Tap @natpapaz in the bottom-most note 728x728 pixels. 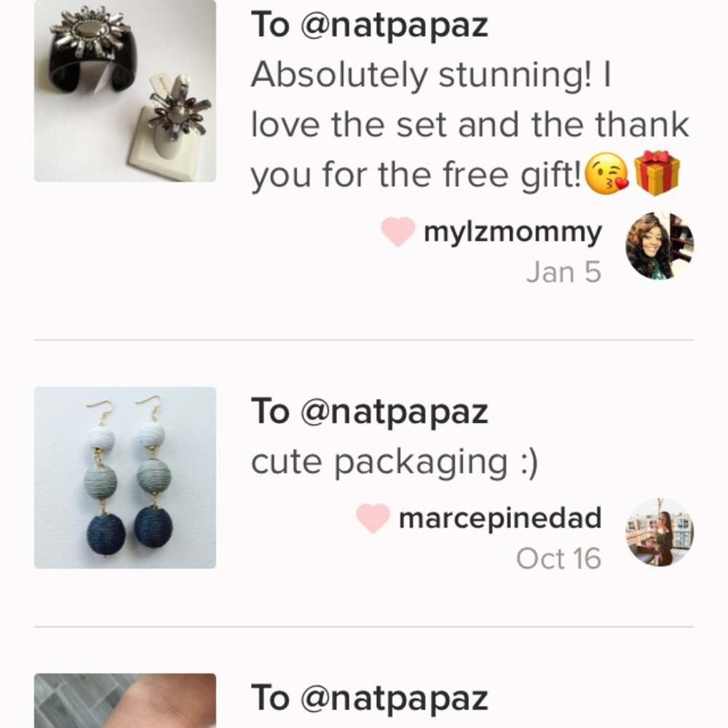coord(394,698)
